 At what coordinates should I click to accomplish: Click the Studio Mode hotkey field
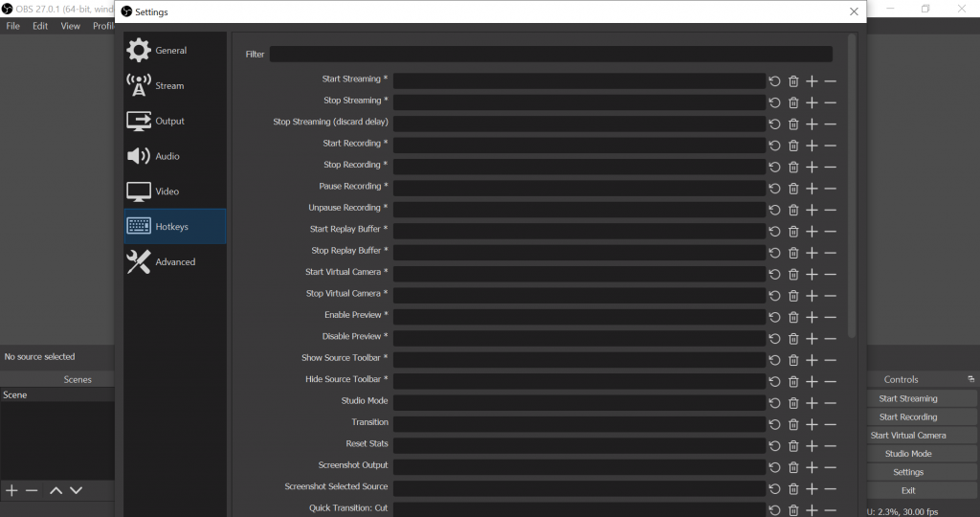[579, 403]
